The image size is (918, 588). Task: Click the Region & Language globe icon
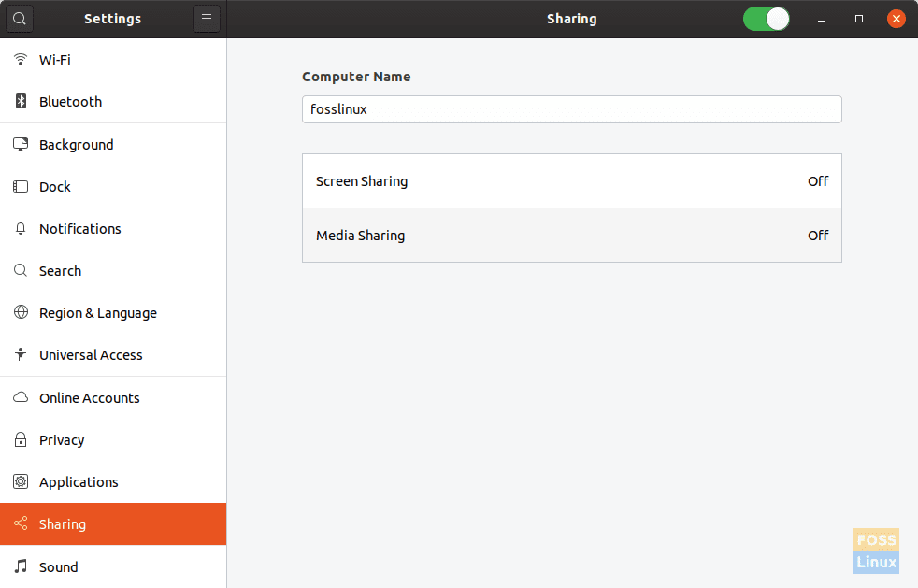pyautogui.click(x=21, y=313)
